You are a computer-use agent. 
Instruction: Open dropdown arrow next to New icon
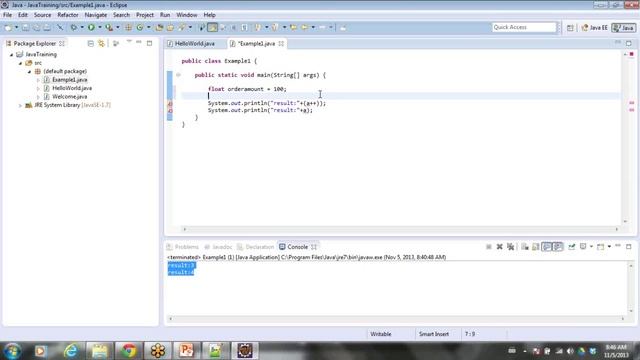[x=16, y=28]
